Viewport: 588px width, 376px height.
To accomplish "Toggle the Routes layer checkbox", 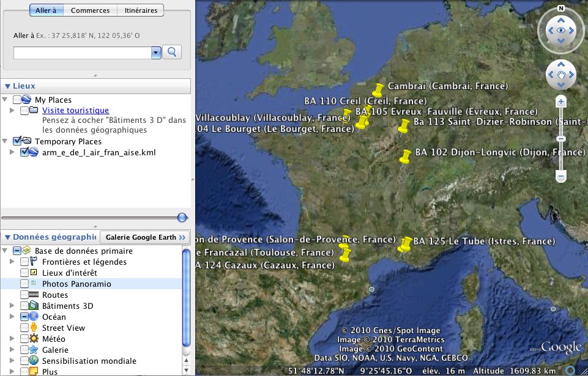I will pyautogui.click(x=24, y=295).
